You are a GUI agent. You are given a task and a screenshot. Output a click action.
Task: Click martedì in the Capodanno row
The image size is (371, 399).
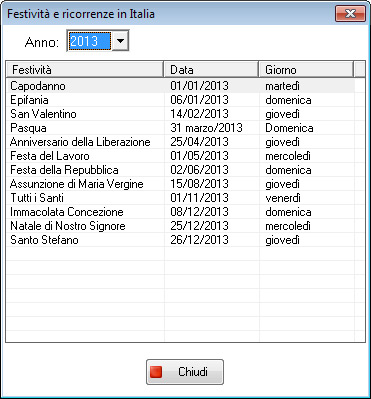282,86
